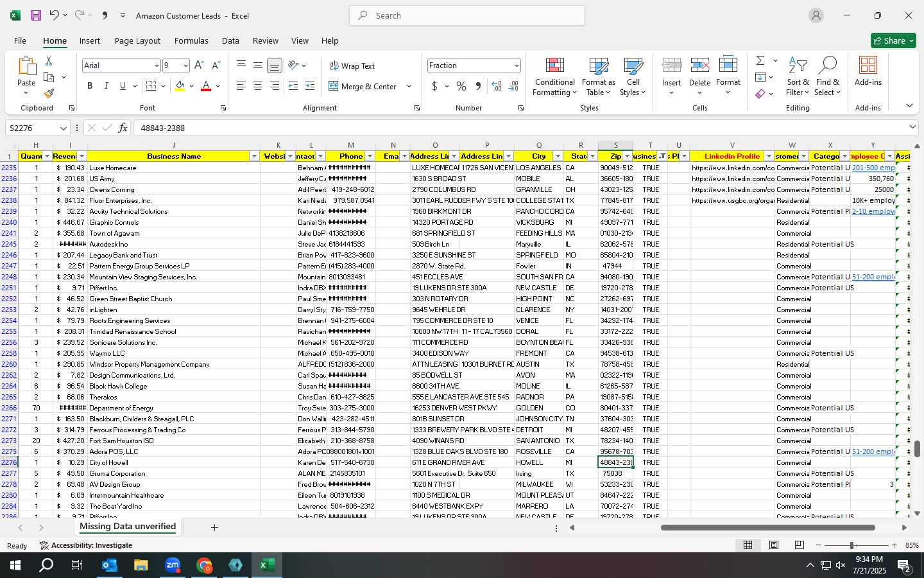This screenshot has width=924, height=578.
Task: Click Conditional Formatting button
Action: (x=554, y=76)
